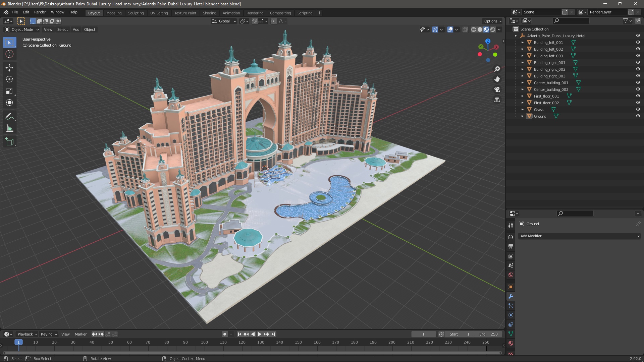Open the Object Mode dropdown

tap(21, 30)
